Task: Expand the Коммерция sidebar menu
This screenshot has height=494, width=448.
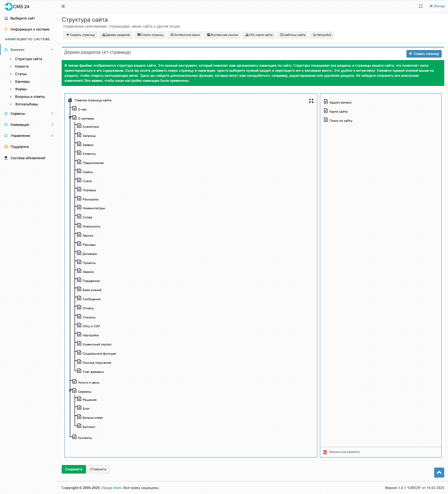Action: (x=20, y=125)
